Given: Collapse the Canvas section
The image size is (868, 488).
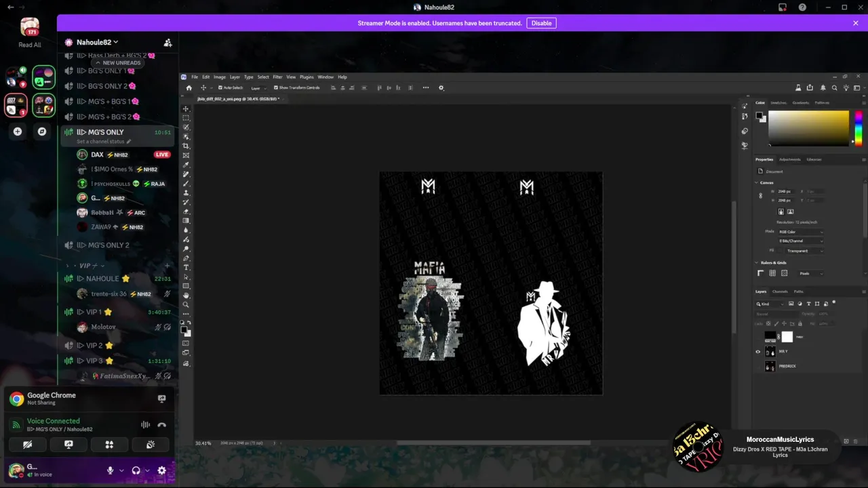Looking at the screenshot, I should tap(756, 182).
